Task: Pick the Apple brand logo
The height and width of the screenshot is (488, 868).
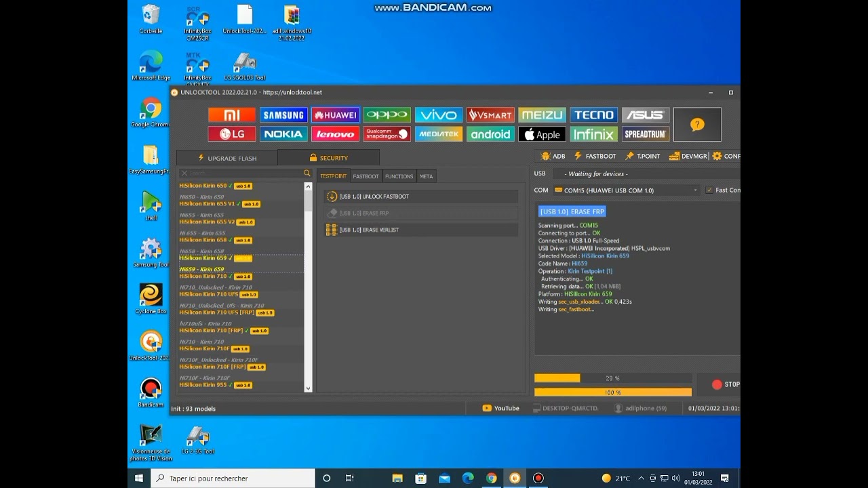Action: 542,134
